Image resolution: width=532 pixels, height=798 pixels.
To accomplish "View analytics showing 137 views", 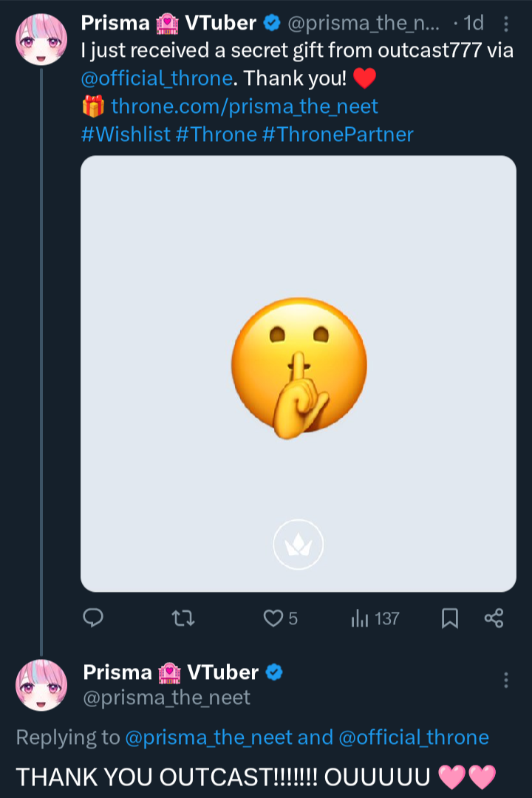I will tap(375, 618).
